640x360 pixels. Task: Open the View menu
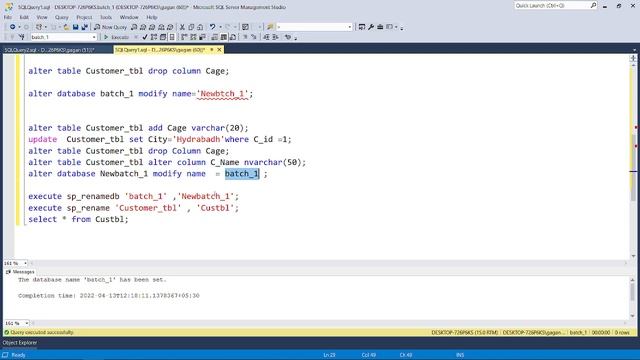(x=42, y=17)
